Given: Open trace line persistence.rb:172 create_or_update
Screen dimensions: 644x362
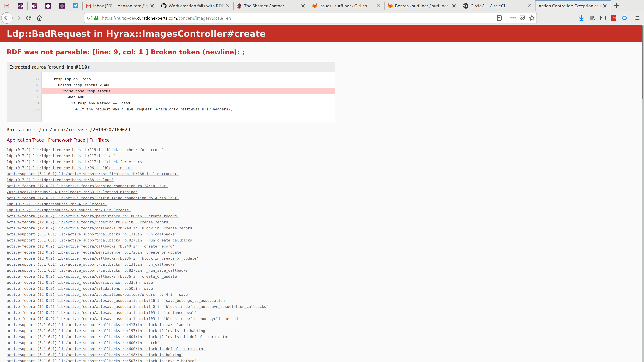Looking at the screenshot, I should click(x=95, y=252).
